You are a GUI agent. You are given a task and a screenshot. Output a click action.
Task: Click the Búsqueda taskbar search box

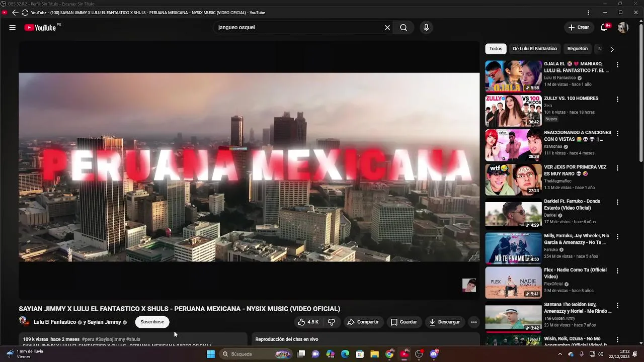(x=257, y=354)
